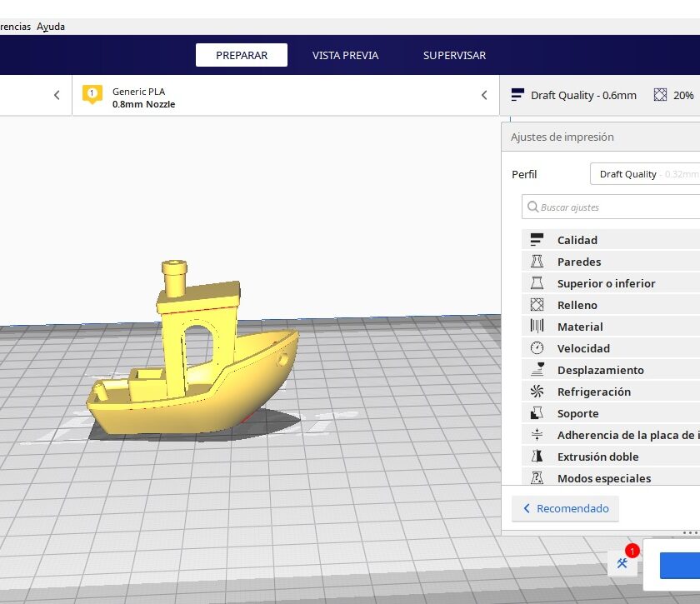Click the Calidad layer-height icon
The image size is (700, 604).
(537, 240)
